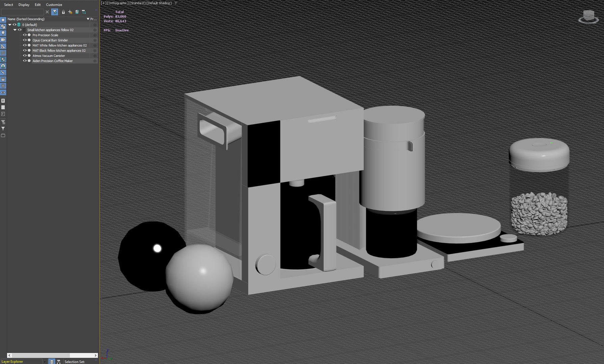
Task: Click the viewport filter funnel icon
Action: (175, 3)
